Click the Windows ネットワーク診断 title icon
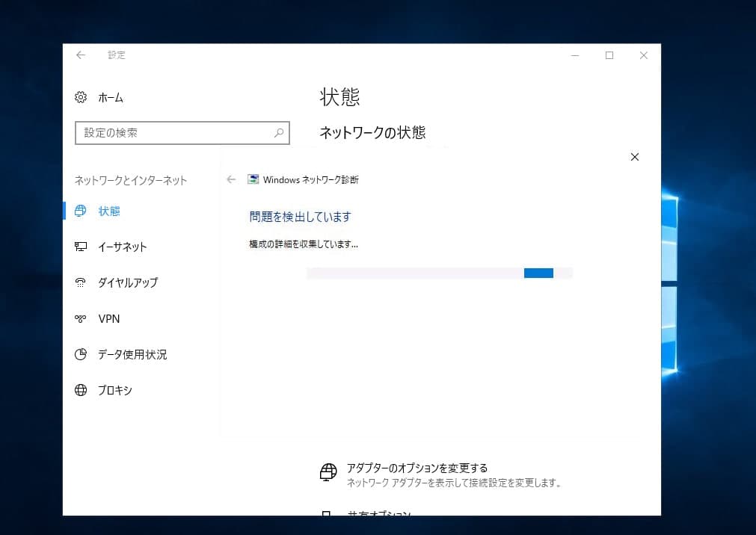Screen dimensions: 756x535 (253, 179)
